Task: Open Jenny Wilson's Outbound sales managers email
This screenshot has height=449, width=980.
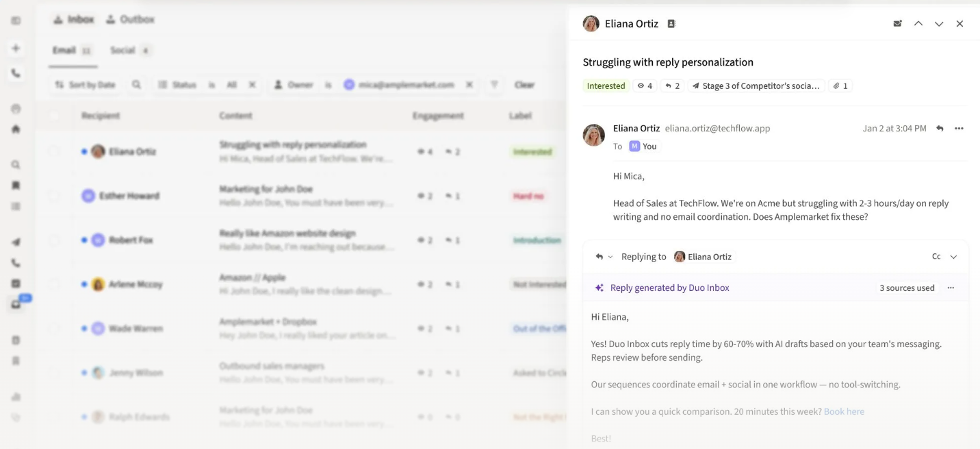Action: point(307,373)
